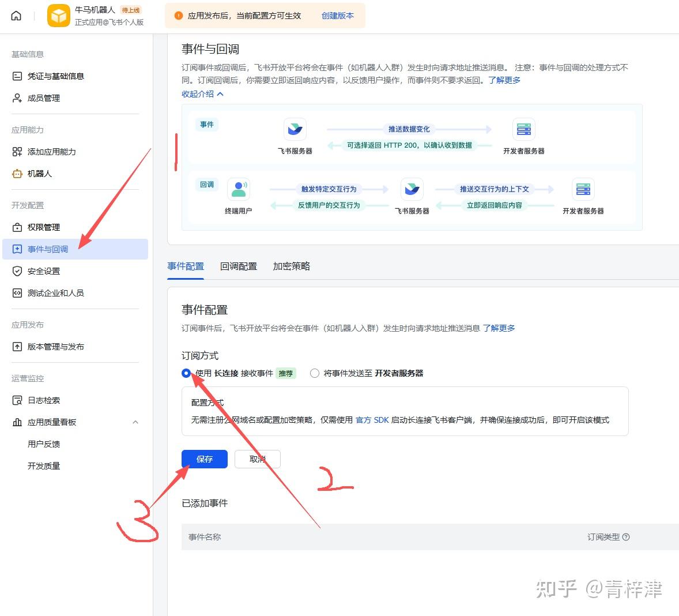The height and width of the screenshot is (616, 679).
Task: Click the 应用质量看板 chart icon
Action: [x=17, y=422]
